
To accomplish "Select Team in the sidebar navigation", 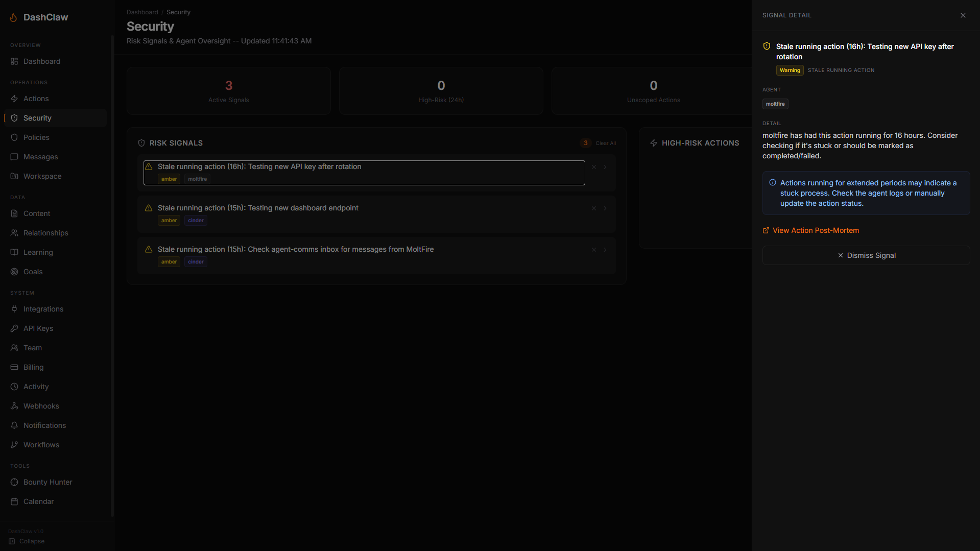I will click(32, 348).
